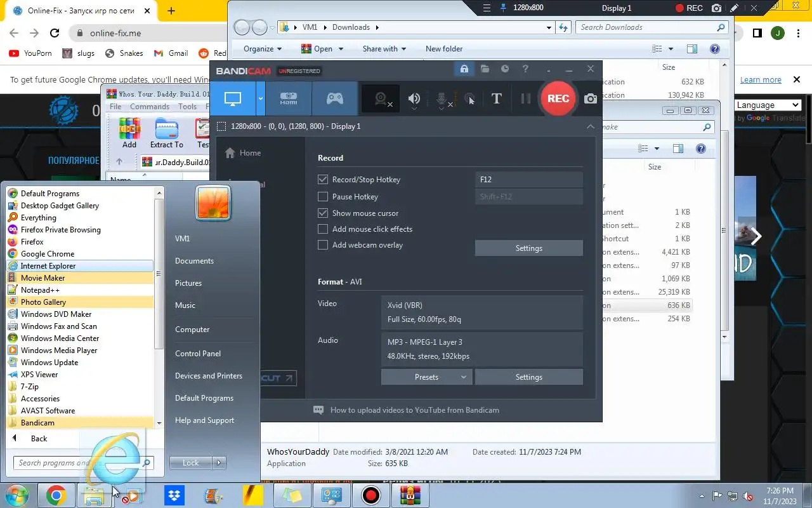Open Movie Maker from Start menu
The height and width of the screenshot is (508, 812).
click(x=80, y=278)
